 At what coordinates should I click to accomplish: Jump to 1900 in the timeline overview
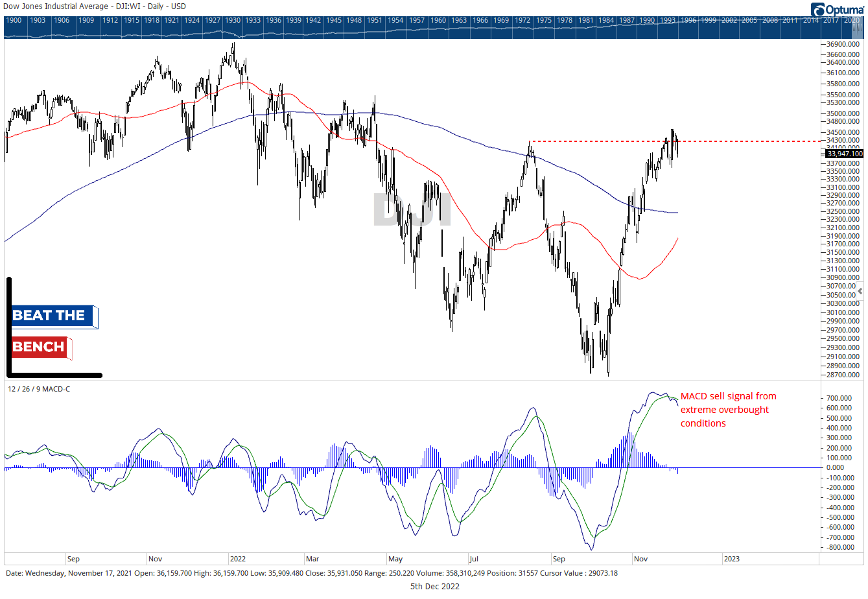(x=14, y=20)
